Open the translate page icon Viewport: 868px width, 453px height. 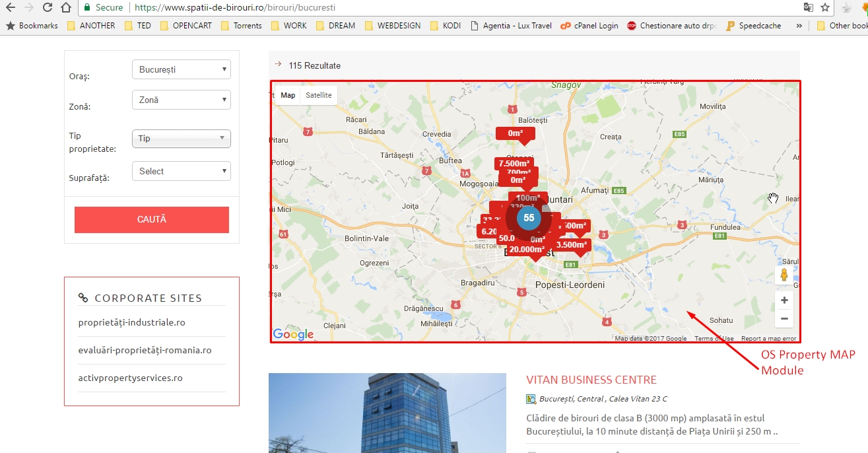tap(808, 8)
